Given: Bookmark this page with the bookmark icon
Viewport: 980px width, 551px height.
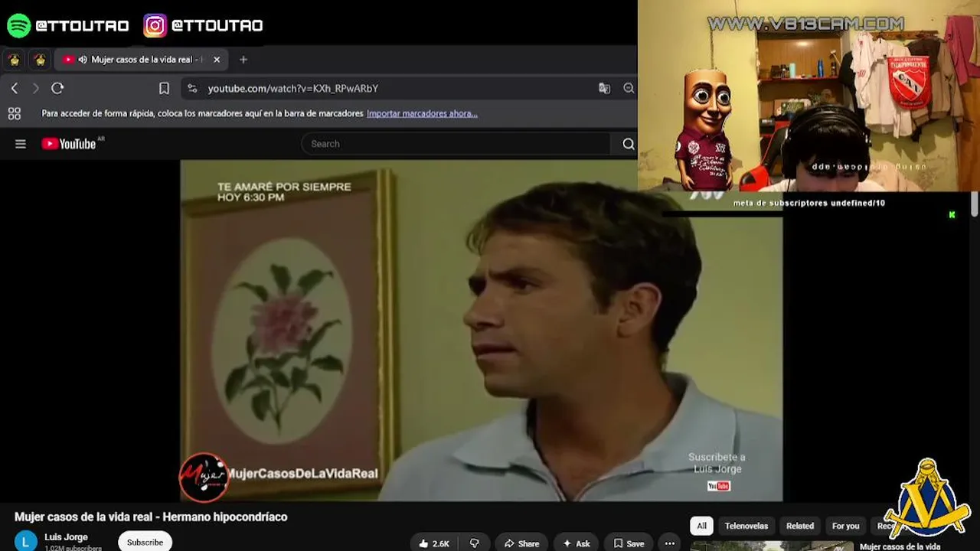Looking at the screenshot, I should pos(164,89).
